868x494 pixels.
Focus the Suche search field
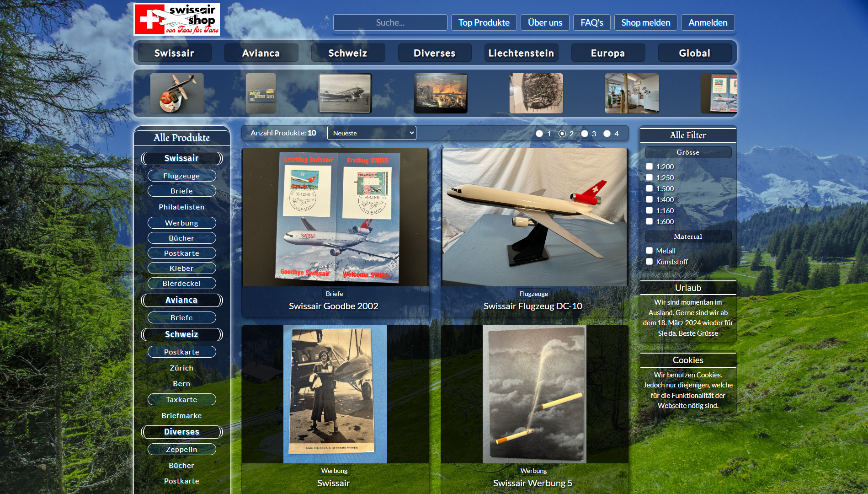click(x=390, y=22)
